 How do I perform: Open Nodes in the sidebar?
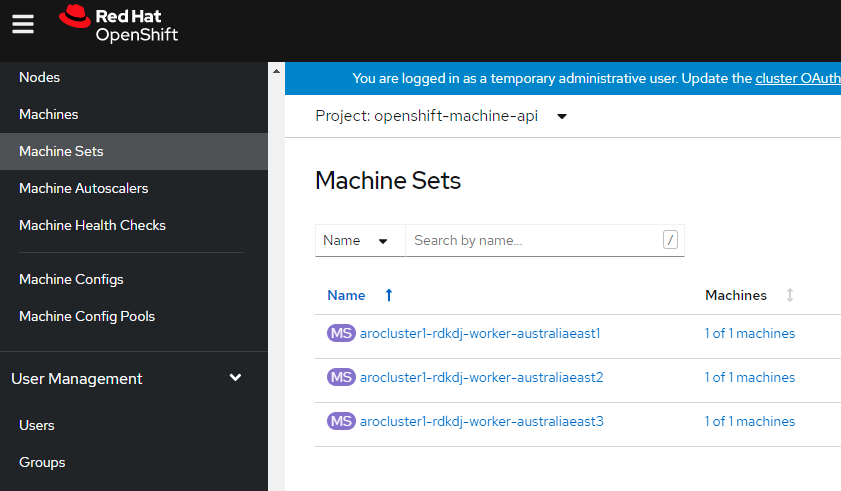point(40,77)
